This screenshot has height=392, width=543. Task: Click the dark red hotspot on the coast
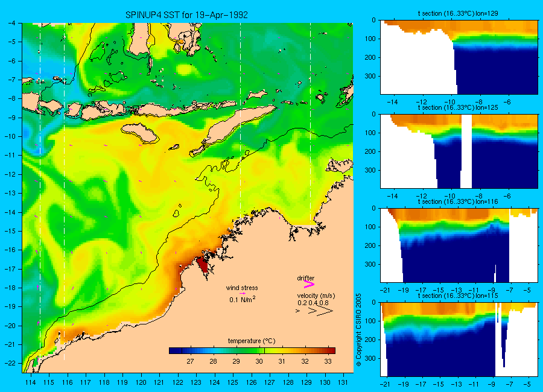(202, 265)
